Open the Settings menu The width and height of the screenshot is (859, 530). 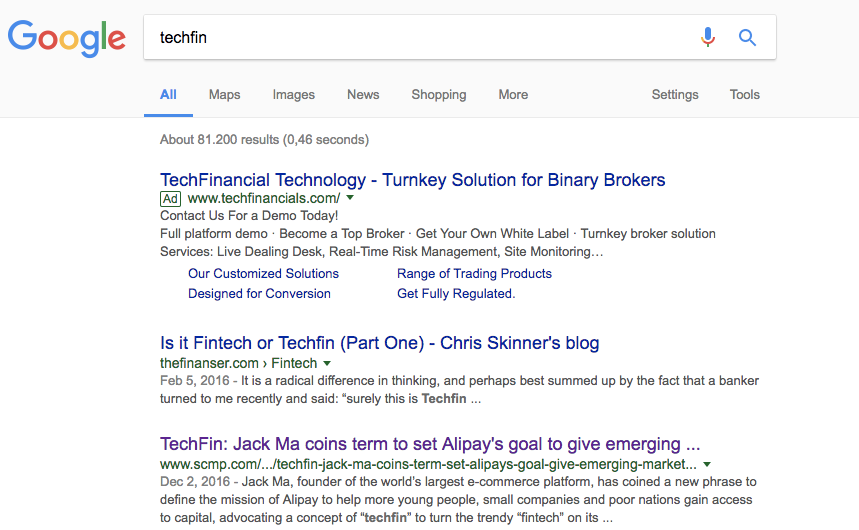coord(675,95)
